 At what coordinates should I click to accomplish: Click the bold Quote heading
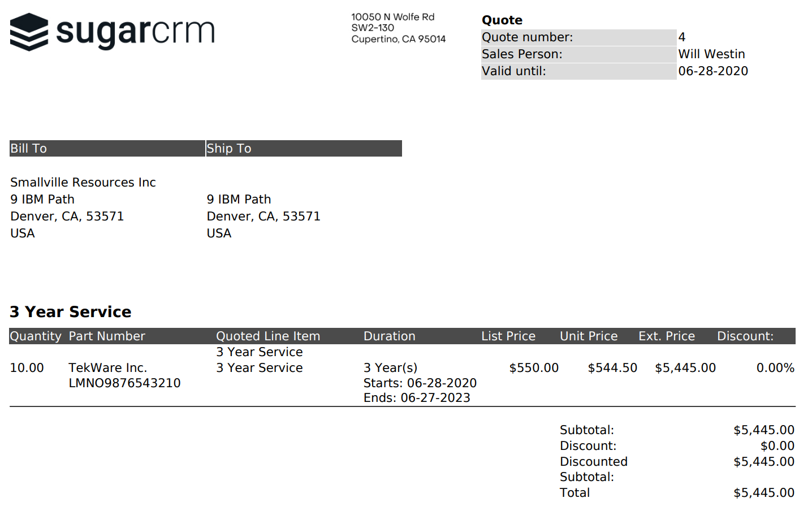502,20
